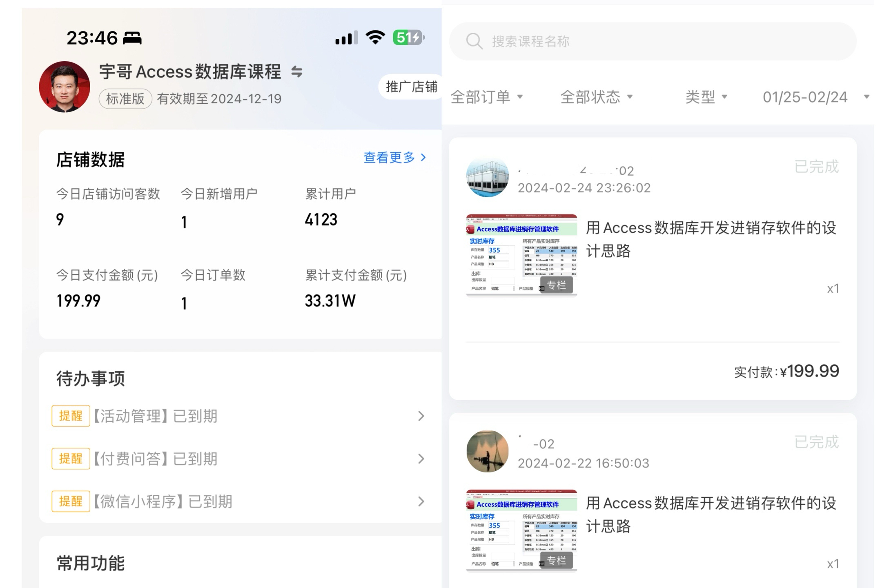This screenshot has height=588, width=882.
Task: Tap the 常用功能 section heading
Action: click(x=90, y=563)
